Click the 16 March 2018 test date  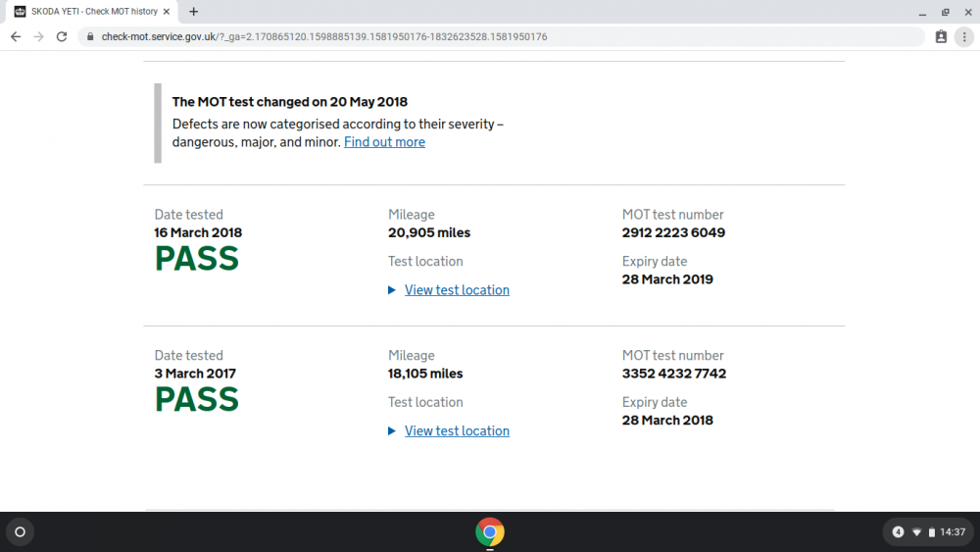coord(198,232)
